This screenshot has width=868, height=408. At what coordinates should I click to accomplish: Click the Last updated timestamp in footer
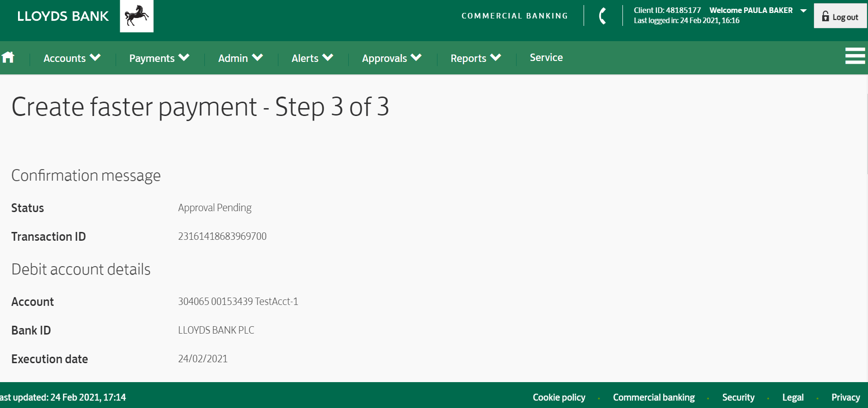pos(63,397)
